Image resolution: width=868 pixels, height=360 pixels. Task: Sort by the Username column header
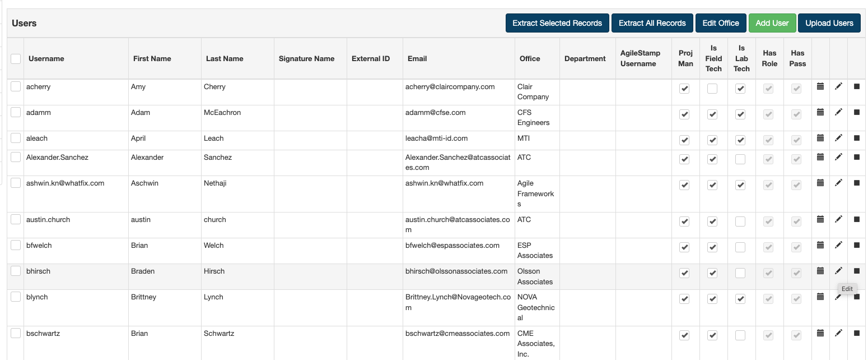(x=46, y=58)
